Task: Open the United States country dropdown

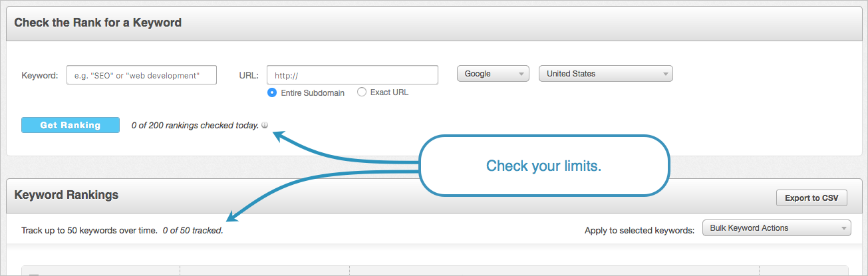Action: 606,74
